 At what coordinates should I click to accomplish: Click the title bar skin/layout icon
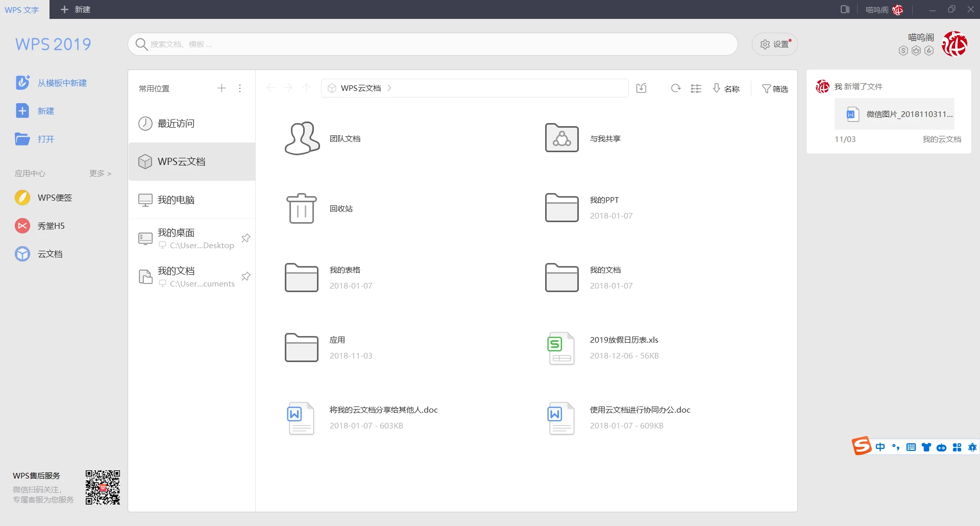845,9
